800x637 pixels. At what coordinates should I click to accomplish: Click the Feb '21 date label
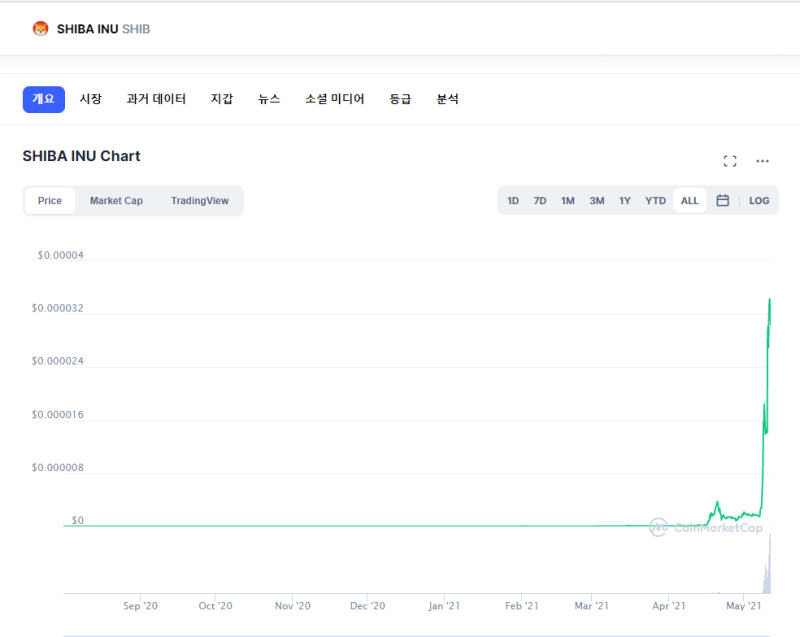(x=521, y=606)
